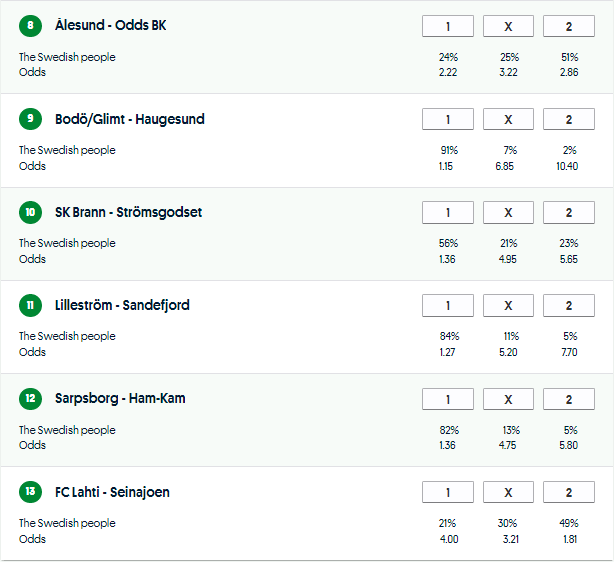
Task: Select X for Sarpsborg - Ham-Kam
Action: pos(508,400)
